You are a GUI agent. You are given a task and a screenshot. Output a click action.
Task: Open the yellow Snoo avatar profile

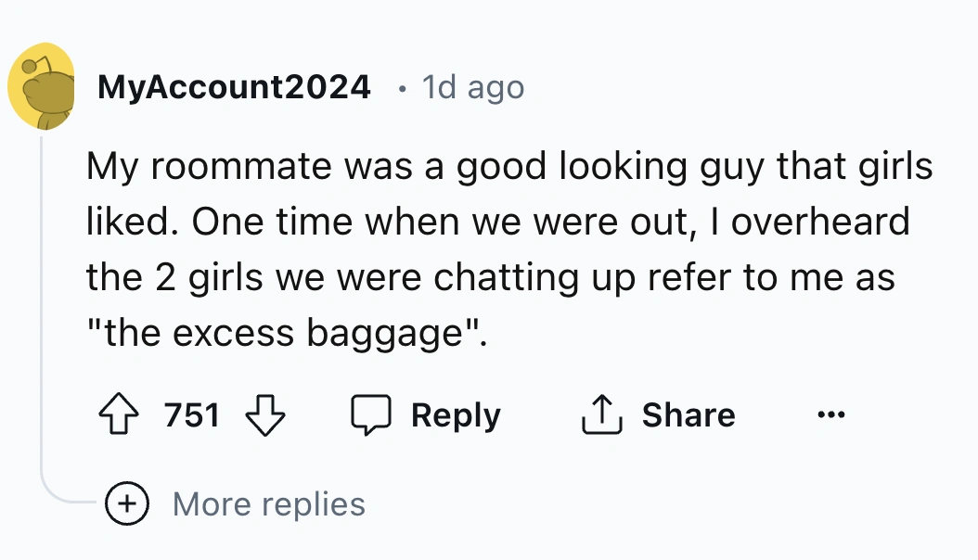(42, 86)
